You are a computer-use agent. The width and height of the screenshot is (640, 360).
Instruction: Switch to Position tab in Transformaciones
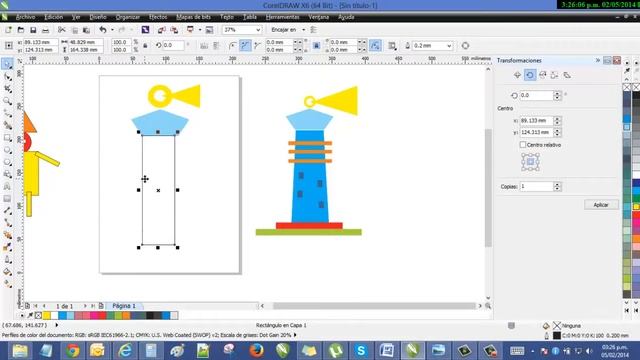(x=517, y=75)
